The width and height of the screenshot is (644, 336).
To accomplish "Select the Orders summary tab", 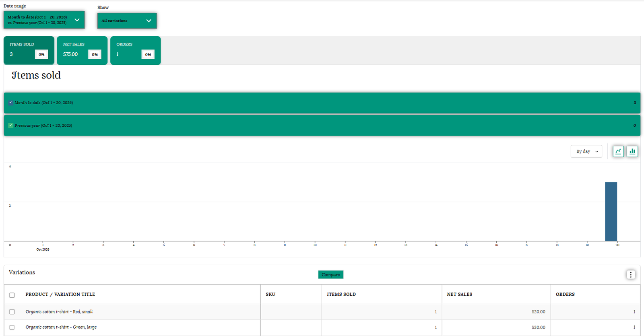I will point(136,50).
